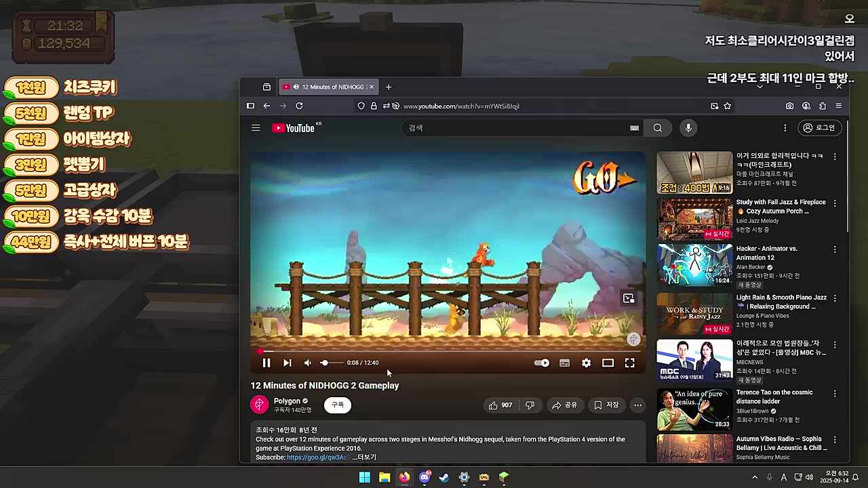Skip to the next video
Image resolution: width=868 pixels, height=488 pixels.
click(x=287, y=363)
